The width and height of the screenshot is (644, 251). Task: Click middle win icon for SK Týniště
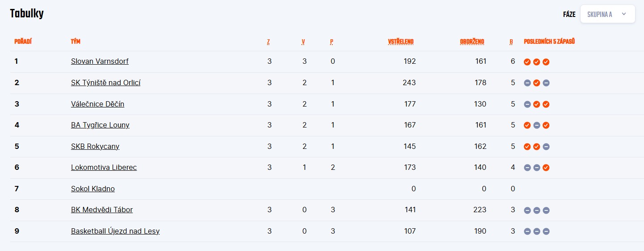[536, 83]
